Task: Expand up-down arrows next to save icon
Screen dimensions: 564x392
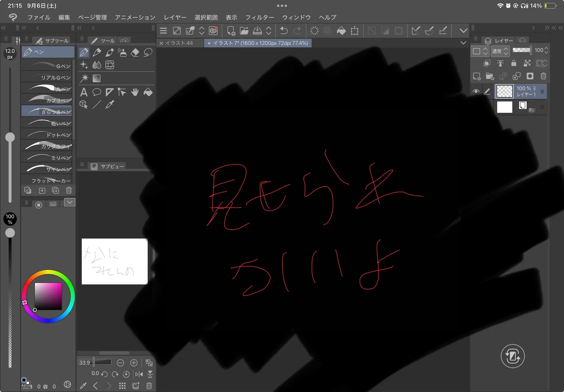Action: pyautogui.click(x=269, y=31)
